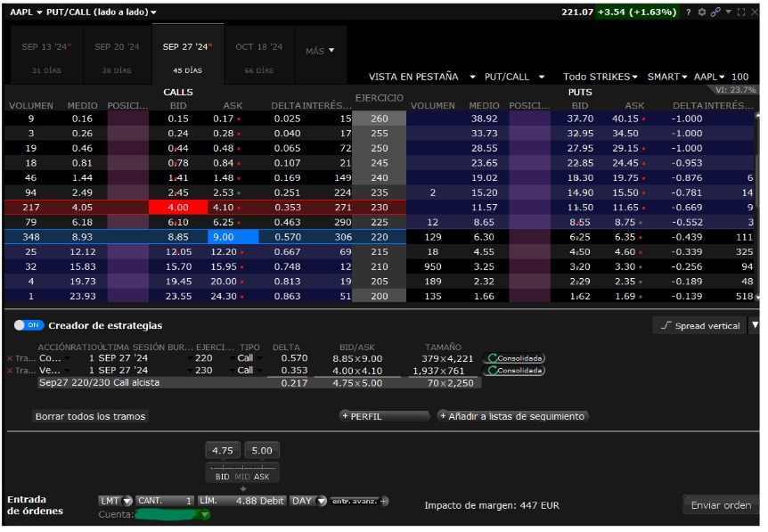Click Añadir a listas de seguimiento
This screenshot has height=532, width=768.
(x=513, y=416)
